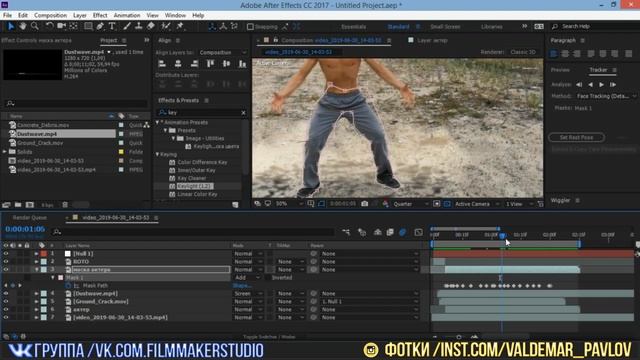Select the Unified Camera tool
The width and height of the screenshot is (640, 360).
[62, 27]
